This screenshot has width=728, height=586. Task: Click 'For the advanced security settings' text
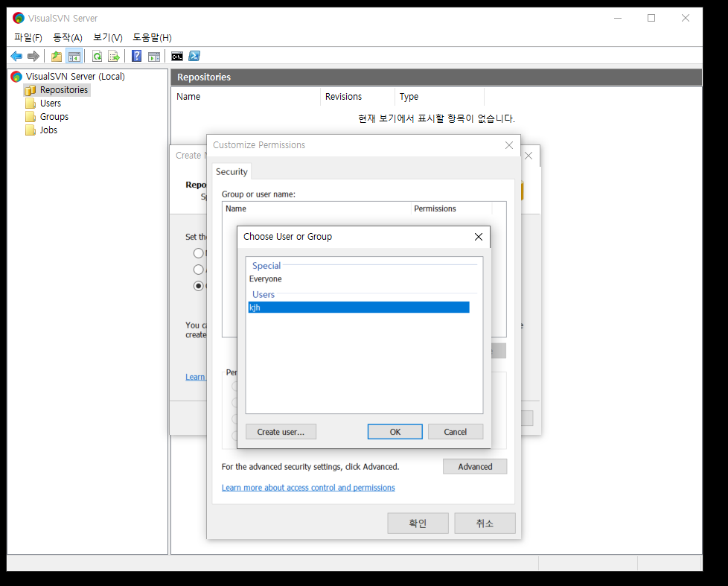pos(310,467)
